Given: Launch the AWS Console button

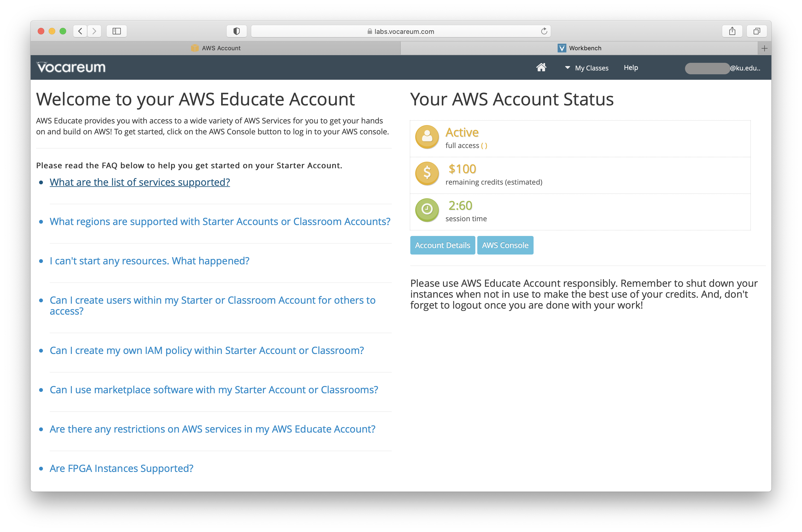Looking at the screenshot, I should 505,245.
